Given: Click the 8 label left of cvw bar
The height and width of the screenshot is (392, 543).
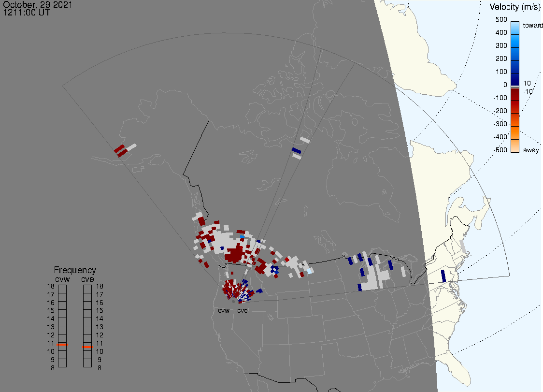Looking at the screenshot, I should 53,368.
